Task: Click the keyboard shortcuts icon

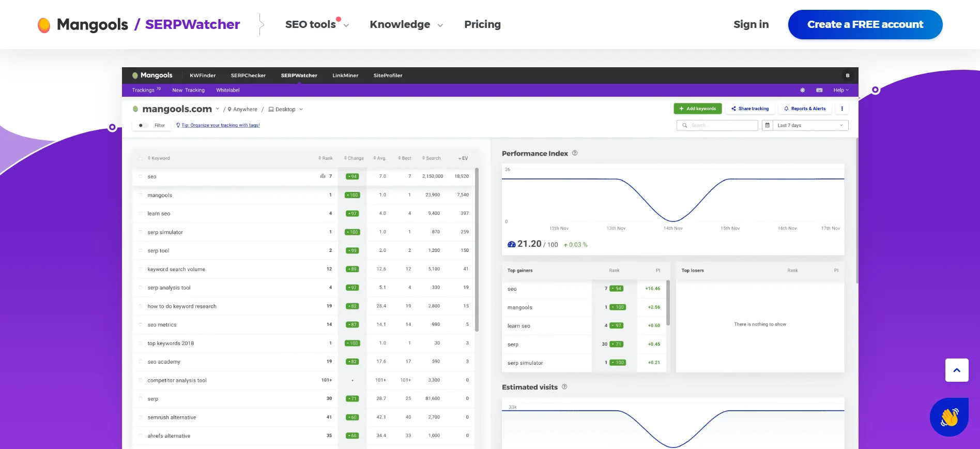Action: (x=819, y=90)
